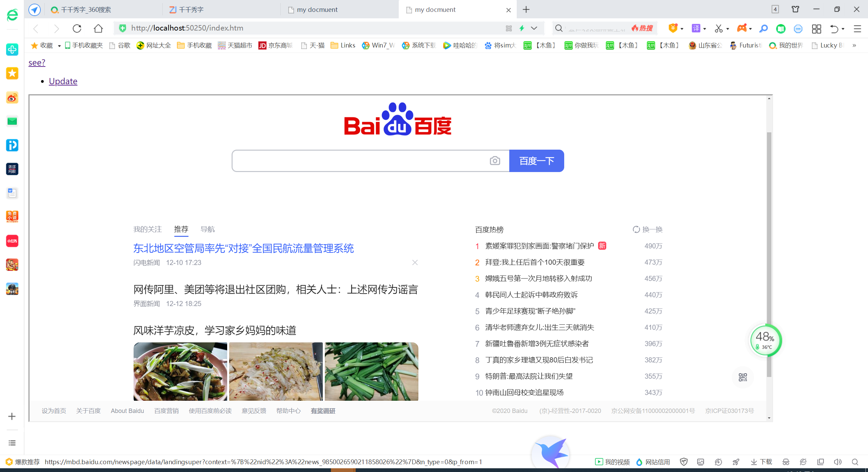
Task: Click the translate extension icon
Action: click(696, 29)
